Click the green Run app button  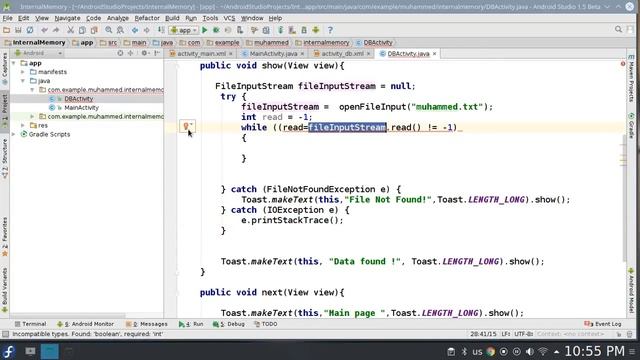click(204, 30)
